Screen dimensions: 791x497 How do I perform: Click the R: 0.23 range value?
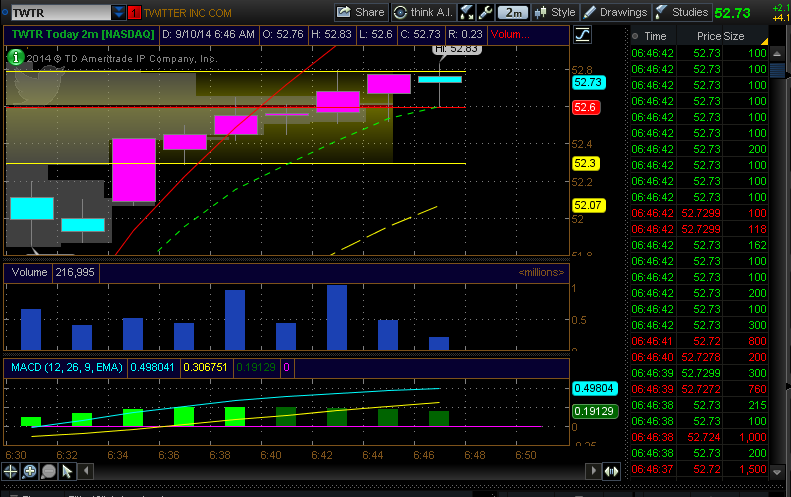465,34
